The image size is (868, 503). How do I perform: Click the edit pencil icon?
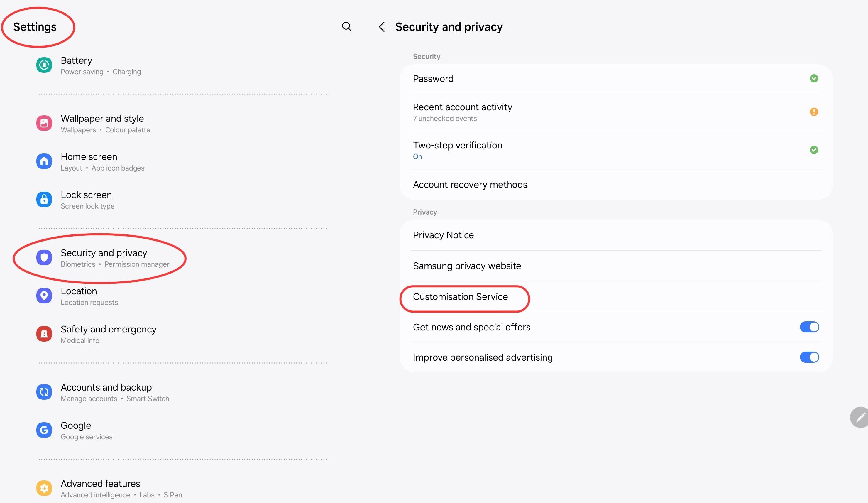pyautogui.click(x=860, y=417)
